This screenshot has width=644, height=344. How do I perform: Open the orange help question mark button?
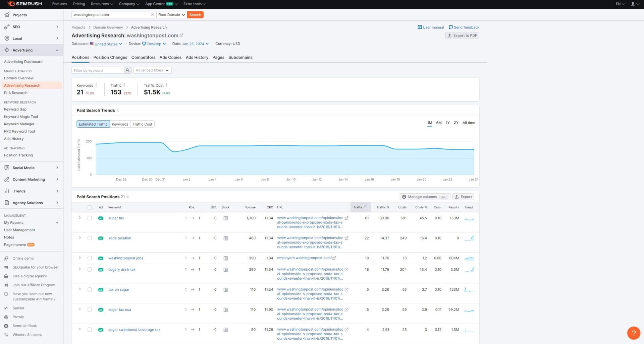coord(634,333)
